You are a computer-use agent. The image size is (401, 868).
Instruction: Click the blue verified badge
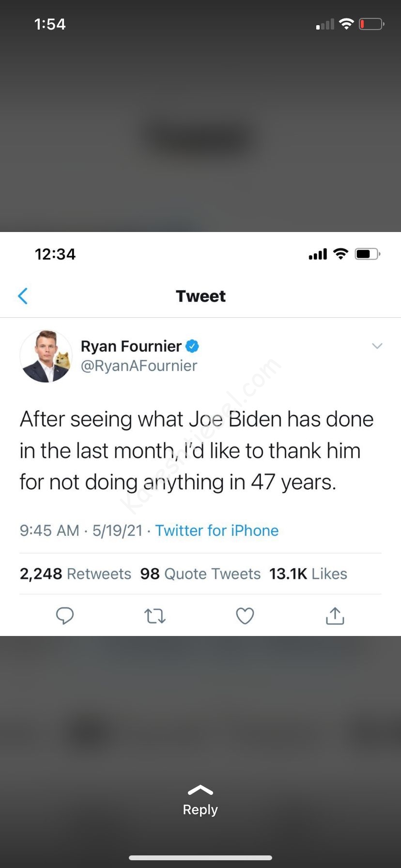pyautogui.click(x=192, y=346)
